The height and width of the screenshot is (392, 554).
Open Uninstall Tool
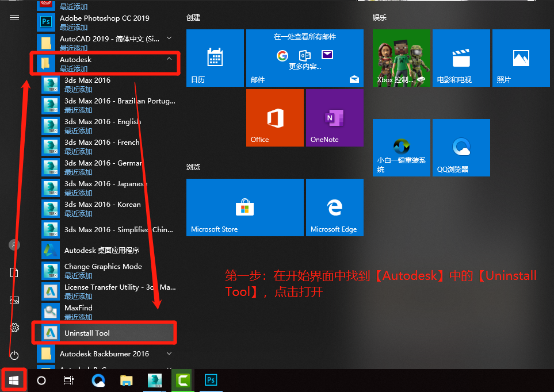coord(109,333)
